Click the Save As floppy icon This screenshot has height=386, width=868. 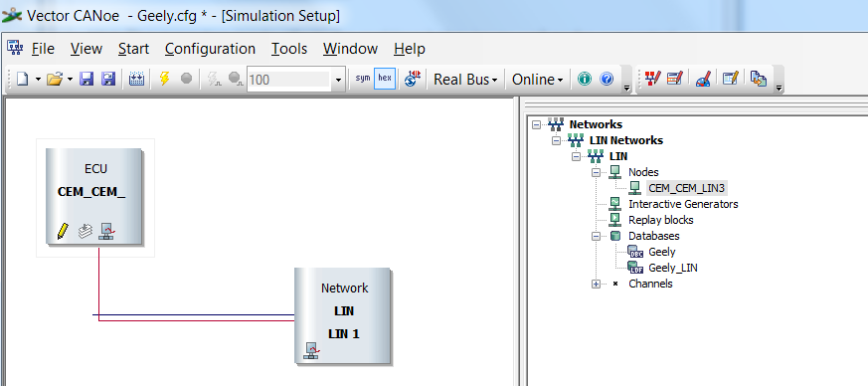click(108, 80)
